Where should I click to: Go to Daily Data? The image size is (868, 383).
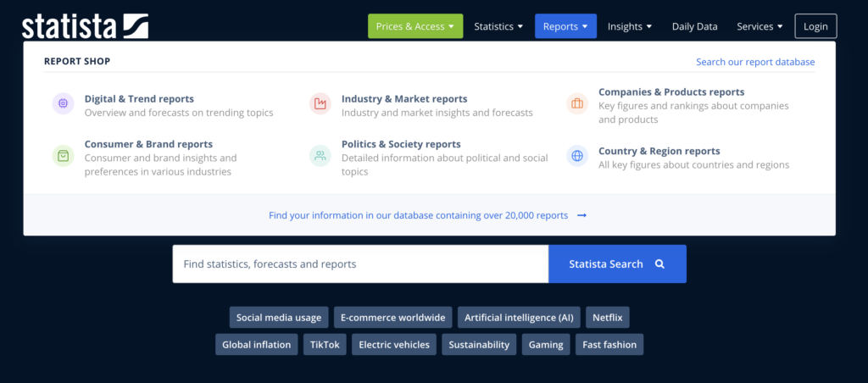pyautogui.click(x=694, y=26)
